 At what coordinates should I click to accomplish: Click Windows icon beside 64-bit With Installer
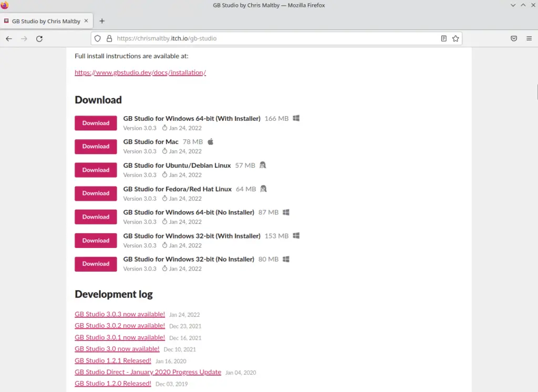pyautogui.click(x=296, y=118)
